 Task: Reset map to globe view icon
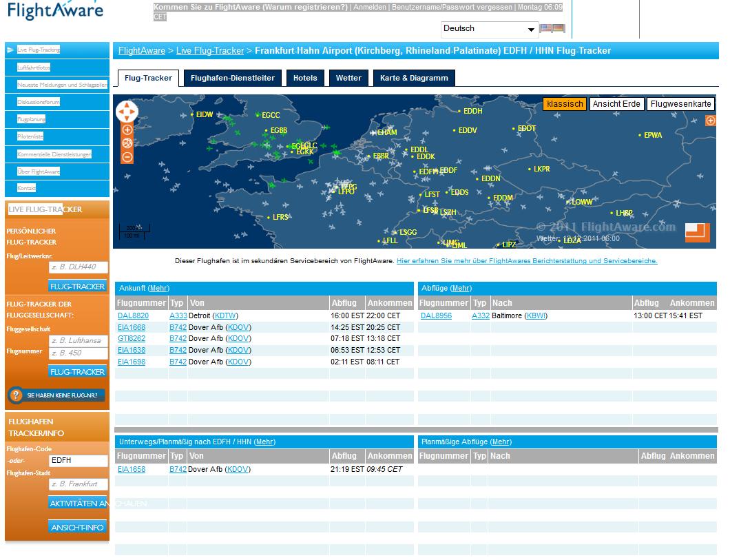[127, 143]
